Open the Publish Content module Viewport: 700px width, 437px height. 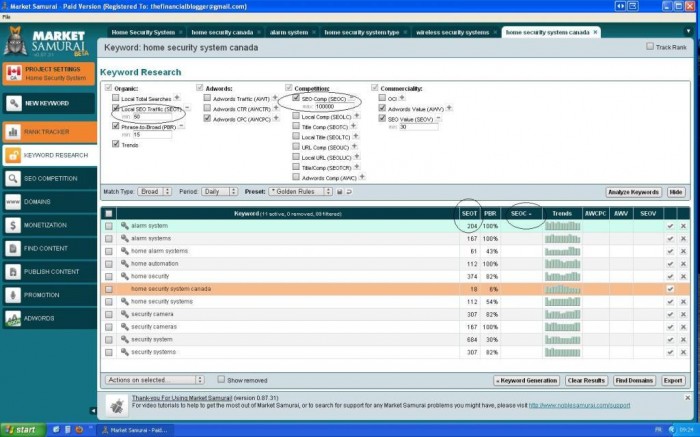pyautogui.click(x=49, y=271)
